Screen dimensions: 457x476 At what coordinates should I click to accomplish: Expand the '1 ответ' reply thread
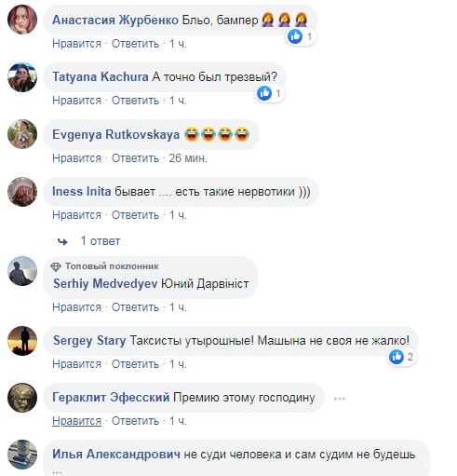[x=101, y=241]
